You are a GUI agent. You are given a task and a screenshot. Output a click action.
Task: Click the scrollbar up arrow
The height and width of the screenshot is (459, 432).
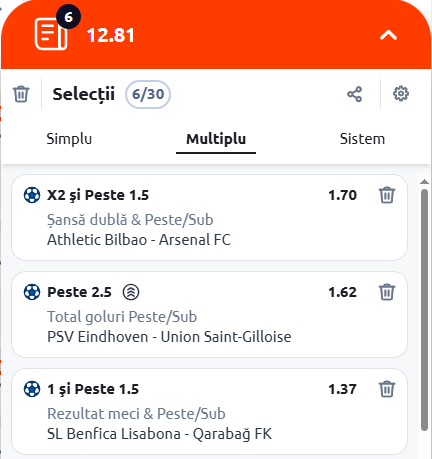click(424, 182)
